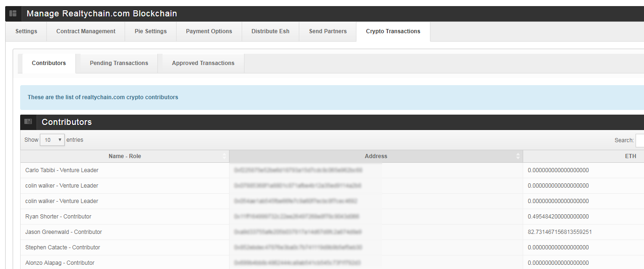The width and height of the screenshot is (644, 269).
Task: Sort table by Address column
Action: (376, 156)
